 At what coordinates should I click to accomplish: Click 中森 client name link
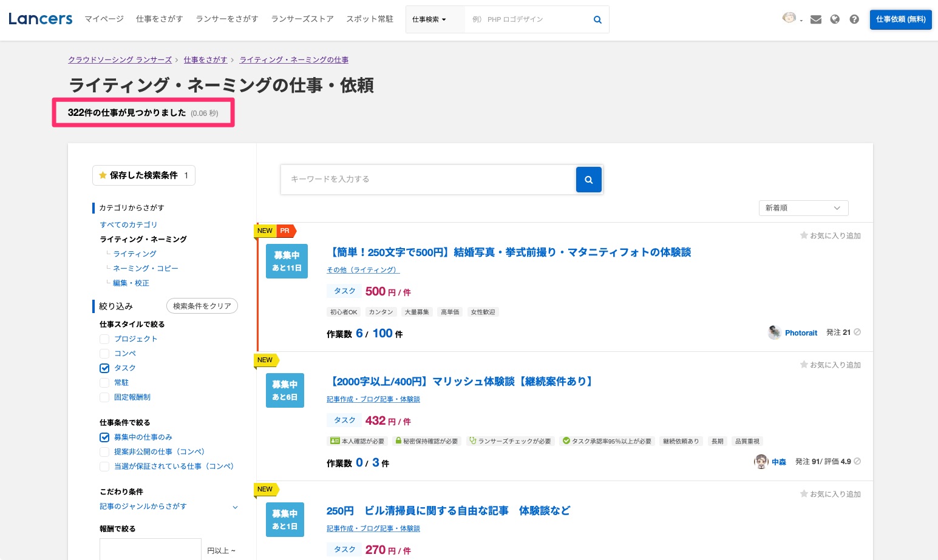click(x=779, y=462)
